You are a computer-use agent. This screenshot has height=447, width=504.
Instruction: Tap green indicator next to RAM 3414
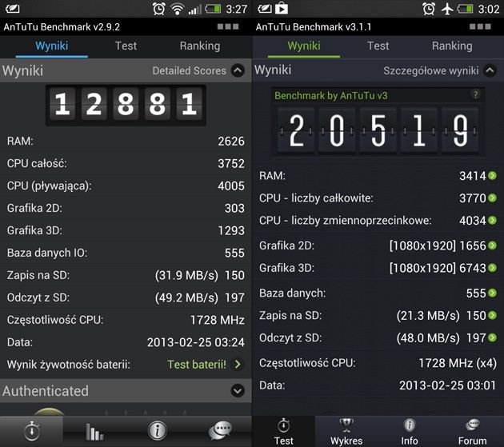pyautogui.click(x=492, y=176)
